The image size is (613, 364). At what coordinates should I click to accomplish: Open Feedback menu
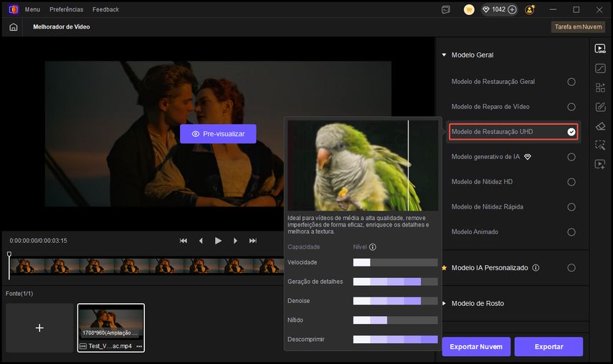tap(105, 9)
